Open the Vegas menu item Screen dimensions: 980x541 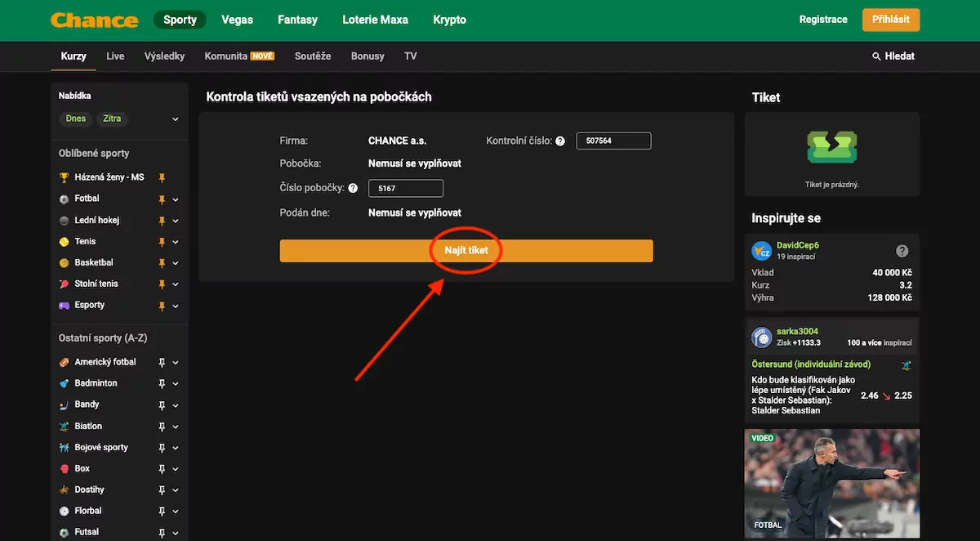click(237, 19)
